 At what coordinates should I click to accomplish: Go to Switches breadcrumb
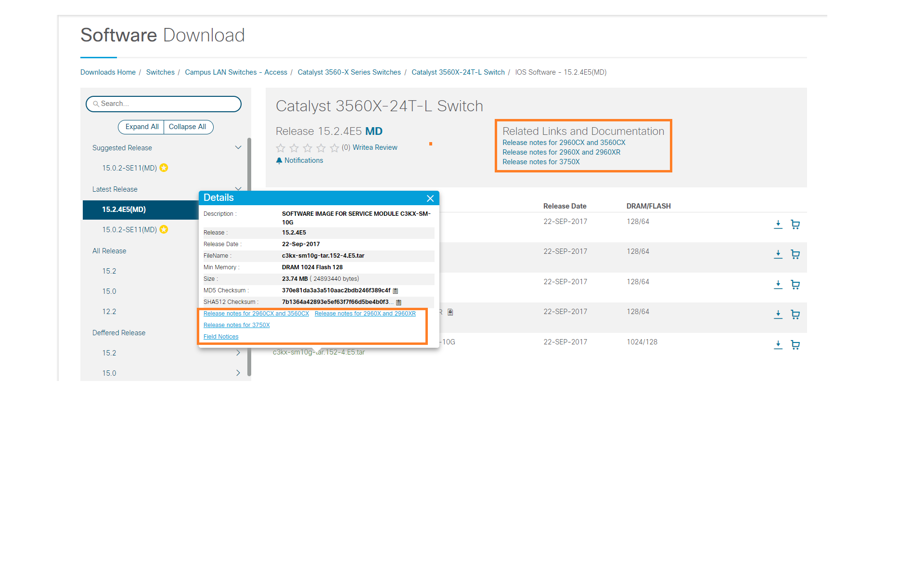[x=160, y=72]
